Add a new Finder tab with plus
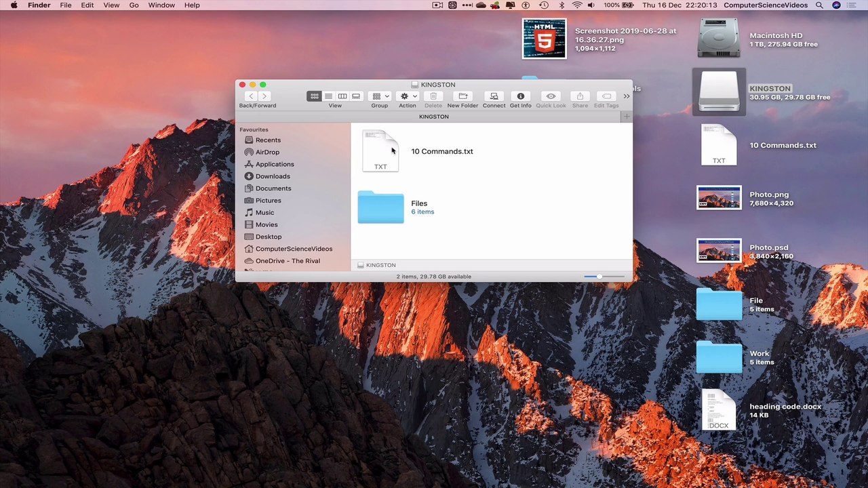The width and height of the screenshot is (868, 488). click(x=627, y=117)
